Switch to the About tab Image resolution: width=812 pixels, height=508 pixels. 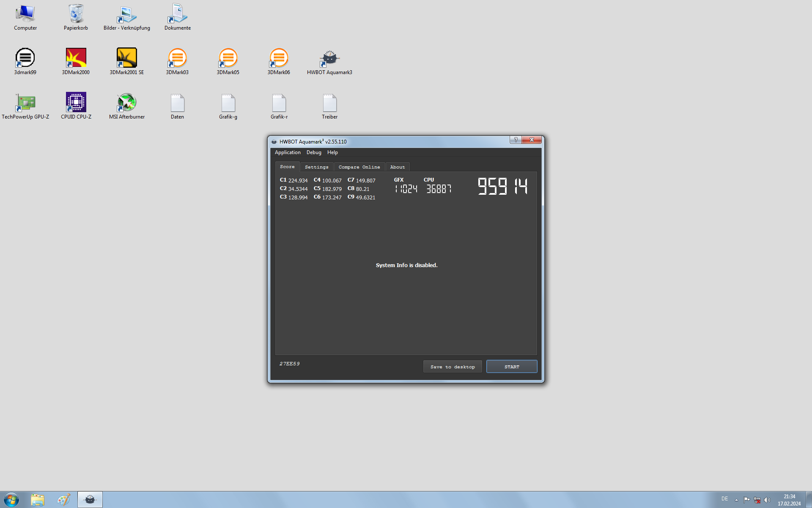[398, 167]
